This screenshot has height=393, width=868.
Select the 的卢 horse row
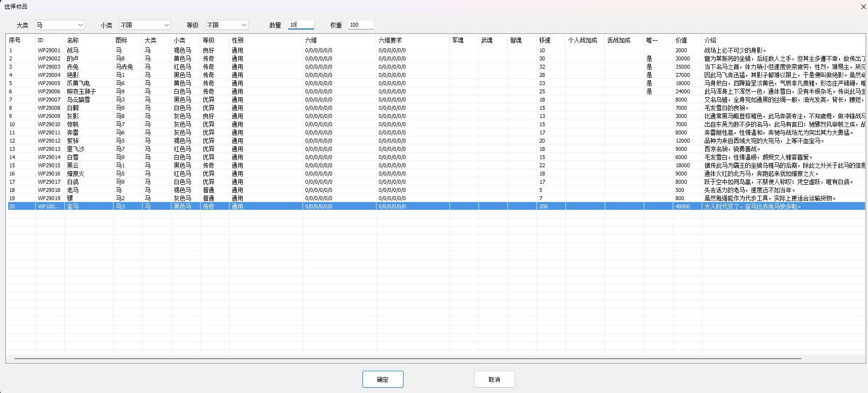click(73, 58)
